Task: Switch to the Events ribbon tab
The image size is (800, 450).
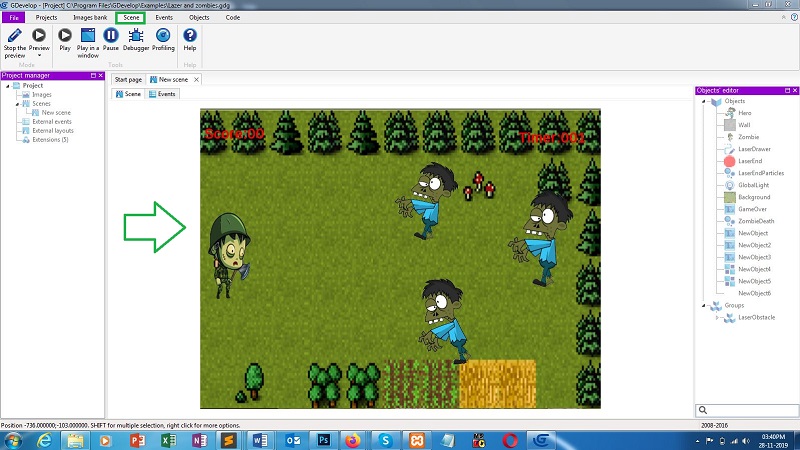Action: click(164, 17)
